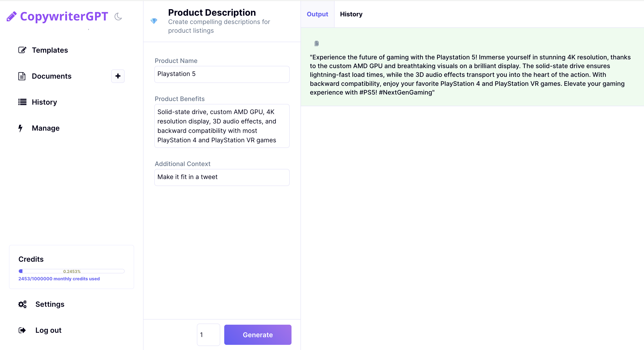Click the output count number field

click(x=208, y=335)
